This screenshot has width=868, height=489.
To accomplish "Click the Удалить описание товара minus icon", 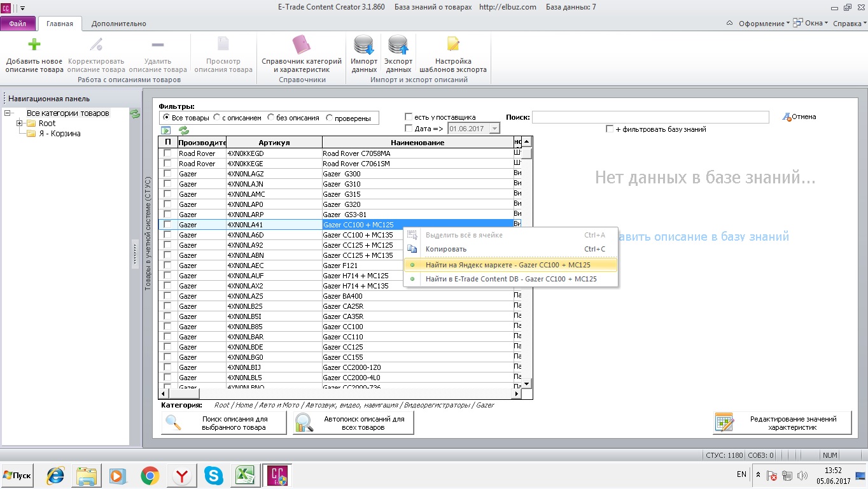I will click(157, 45).
